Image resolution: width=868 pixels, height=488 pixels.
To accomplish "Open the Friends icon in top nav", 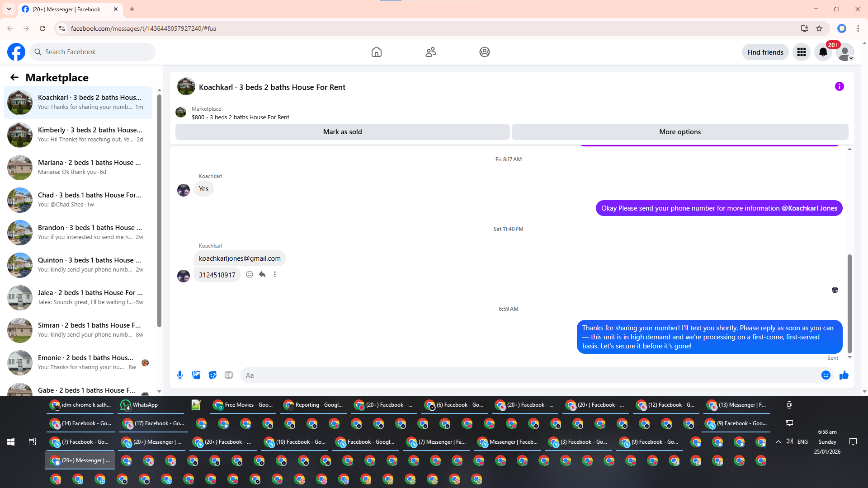I will [431, 52].
